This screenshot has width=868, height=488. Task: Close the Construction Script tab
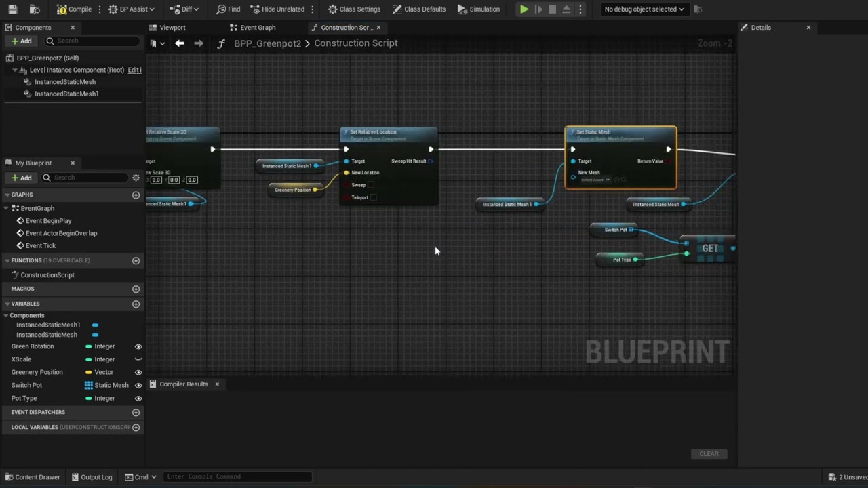click(x=378, y=28)
